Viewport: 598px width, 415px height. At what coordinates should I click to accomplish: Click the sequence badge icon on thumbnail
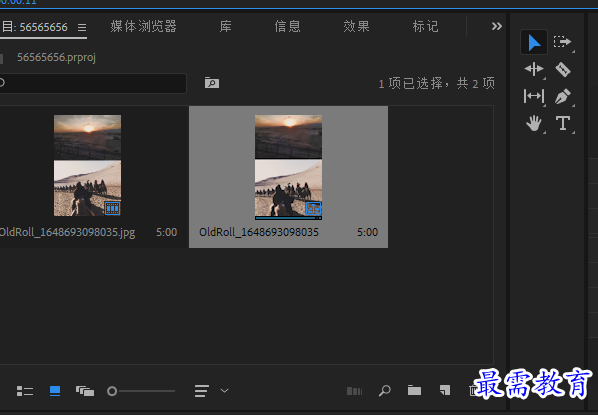coord(313,209)
